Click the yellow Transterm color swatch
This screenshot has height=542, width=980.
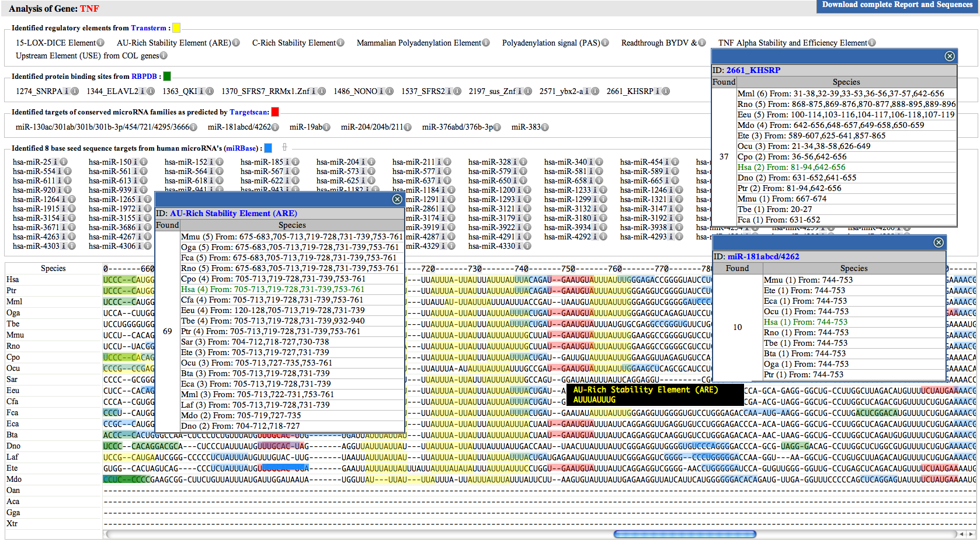click(x=176, y=27)
